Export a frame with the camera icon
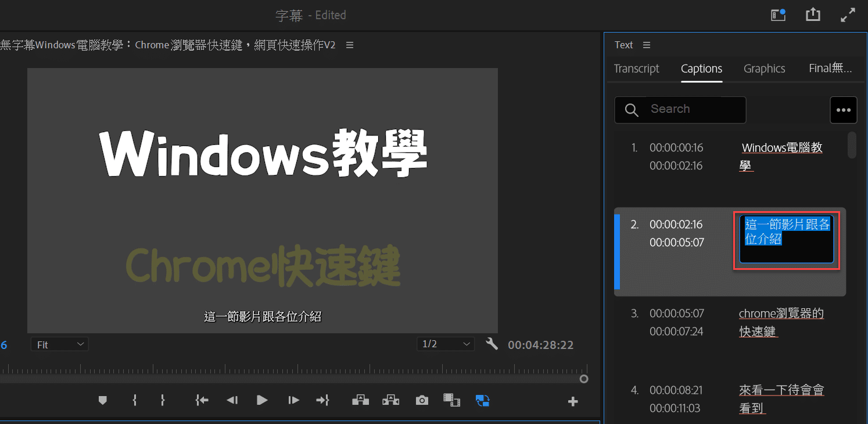This screenshot has width=868, height=424. coord(422,400)
